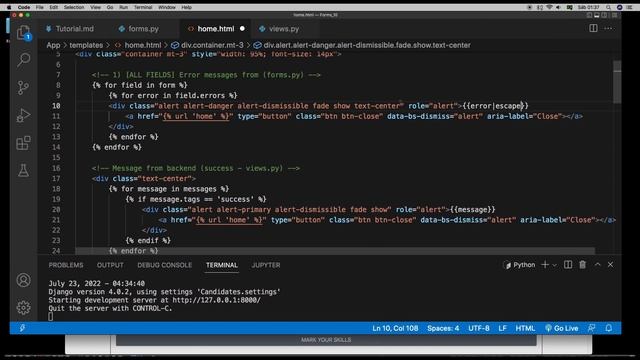Open notifications bell in status bar
The image size is (640, 360).
point(609,328)
